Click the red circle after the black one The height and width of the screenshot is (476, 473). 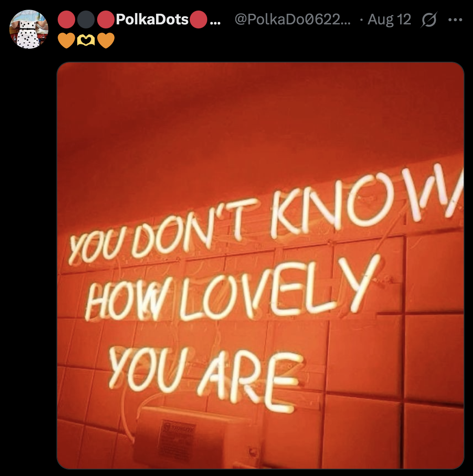(x=106, y=19)
